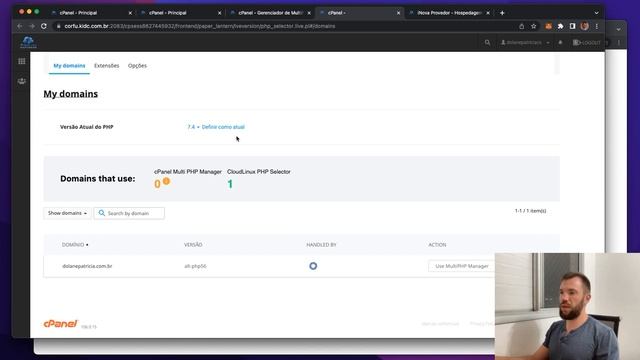Click the VERSÃO column header
The height and width of the screenshot is (360, 640).
pyautogui.click(x=193, y=244)
